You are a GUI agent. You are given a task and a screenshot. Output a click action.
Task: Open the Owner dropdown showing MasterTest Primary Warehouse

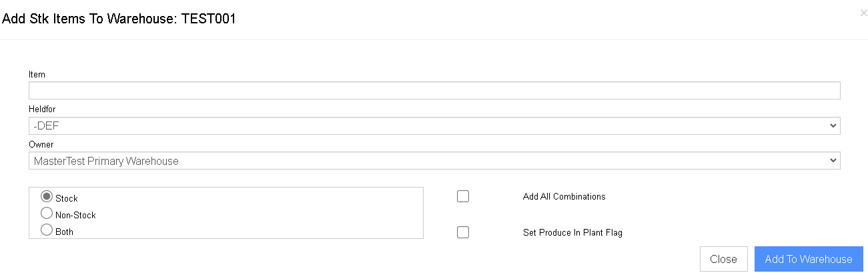[x=434, y=161]
